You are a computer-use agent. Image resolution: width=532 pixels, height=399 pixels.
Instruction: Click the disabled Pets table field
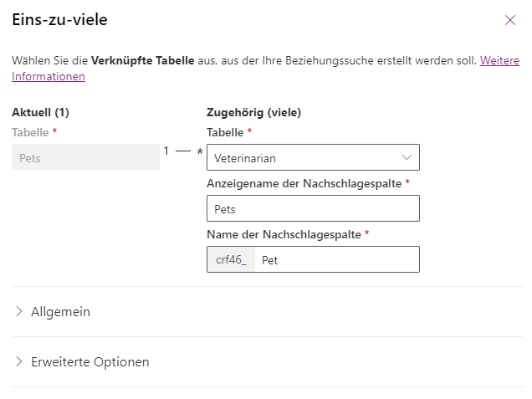85,157
